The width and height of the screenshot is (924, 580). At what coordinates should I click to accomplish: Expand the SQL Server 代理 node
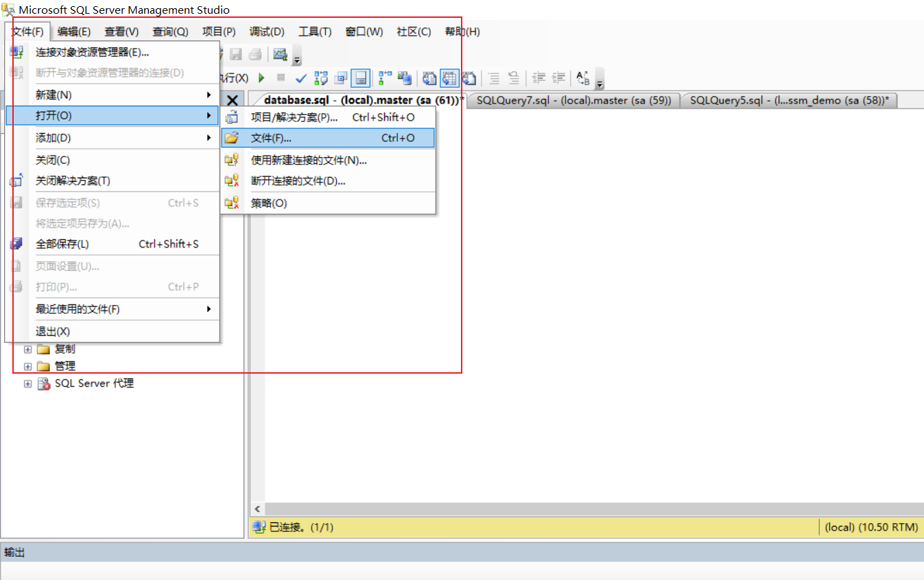click(x=28, y=384)
